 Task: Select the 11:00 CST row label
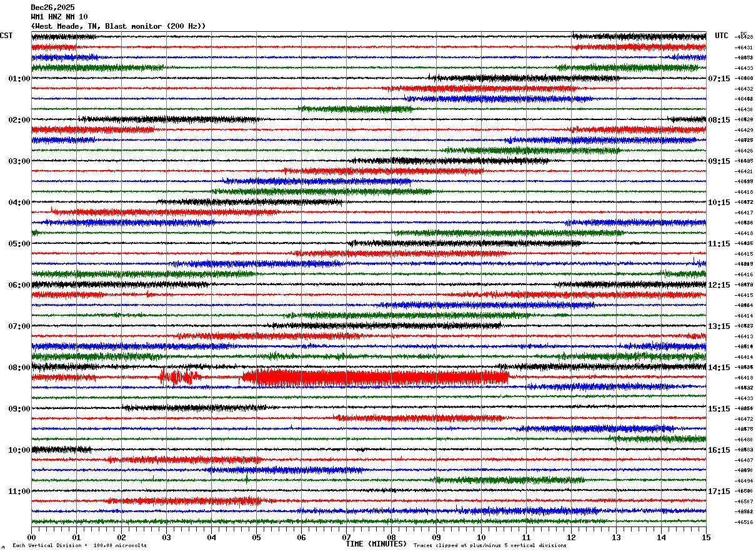pyautogui.click(x=19, y=491)
